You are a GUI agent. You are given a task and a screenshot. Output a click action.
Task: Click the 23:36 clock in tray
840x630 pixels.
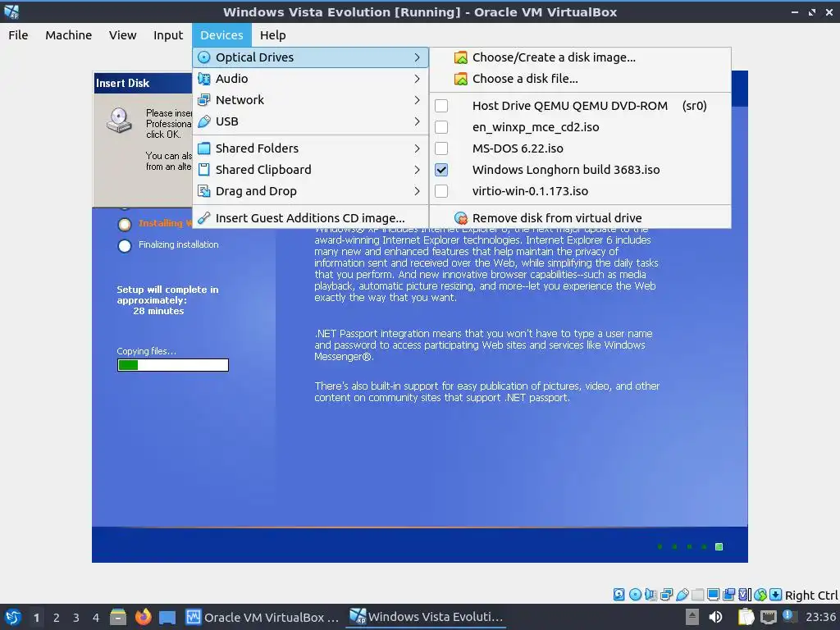coord(820,617)
